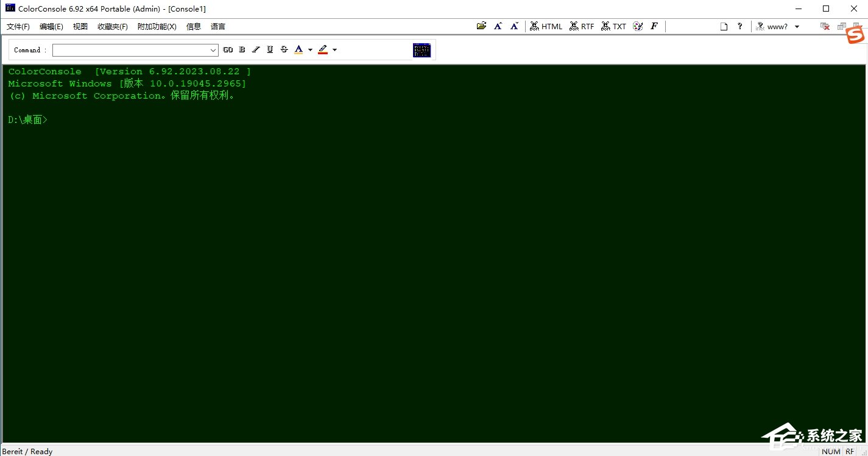The image size is (868, 456).
Task: Open the 附加功能(X) menu
Action: 157,26
